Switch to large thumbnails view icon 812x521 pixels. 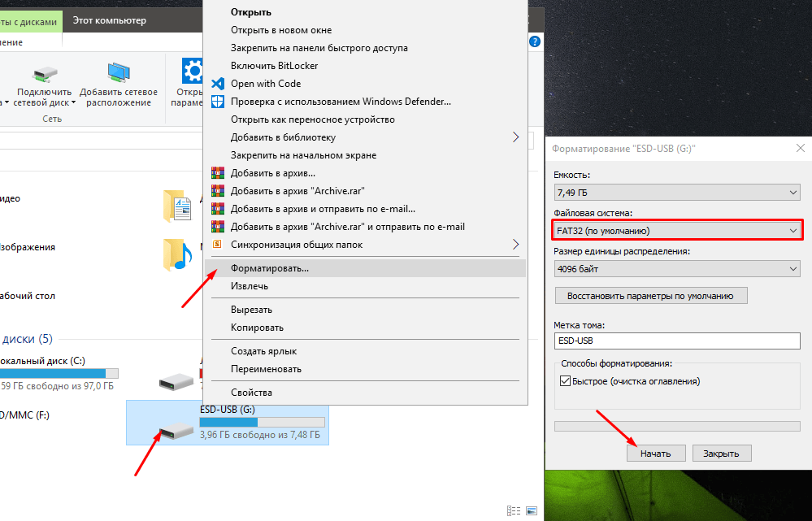[532, 510]
